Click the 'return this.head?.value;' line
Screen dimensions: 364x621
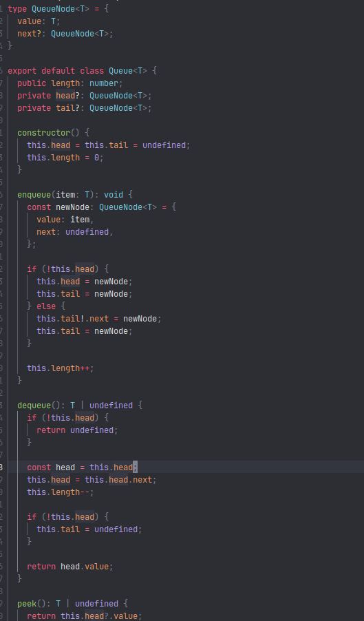tap(84, 616)
